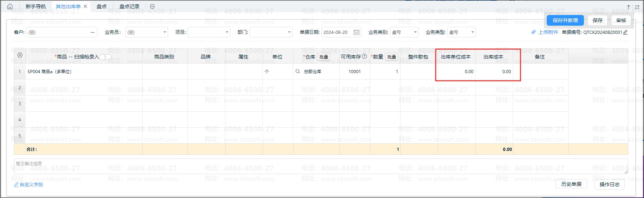Click the 暂无备注信息 remarks text area
This screenshot has width=644, height=198.
pos(320,166)
